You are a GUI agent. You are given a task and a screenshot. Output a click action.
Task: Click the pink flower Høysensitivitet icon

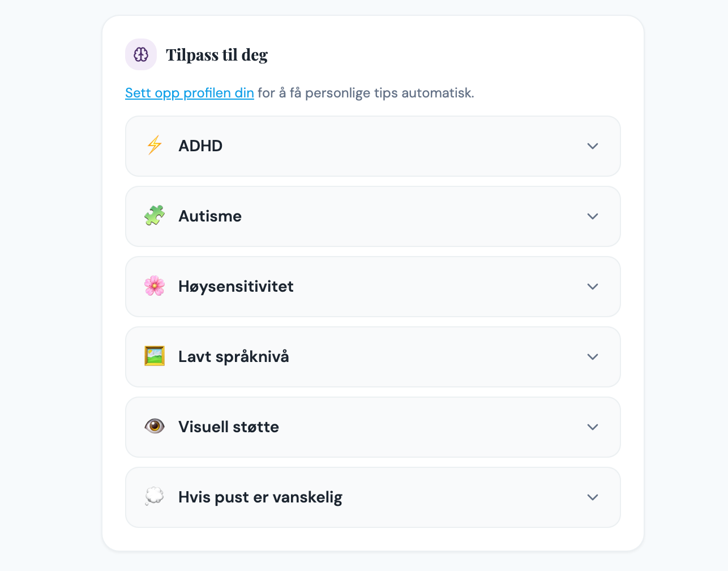click(155, 286)
